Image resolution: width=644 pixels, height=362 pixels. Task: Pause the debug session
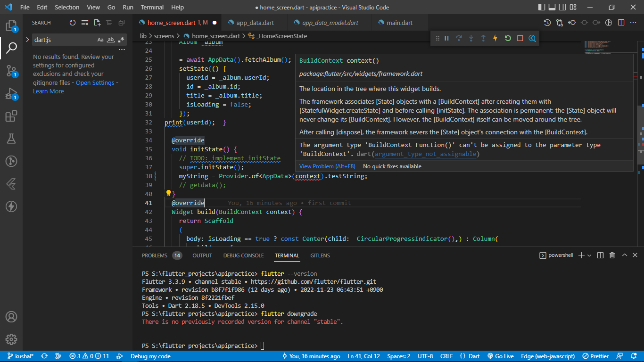coord(446,38)
